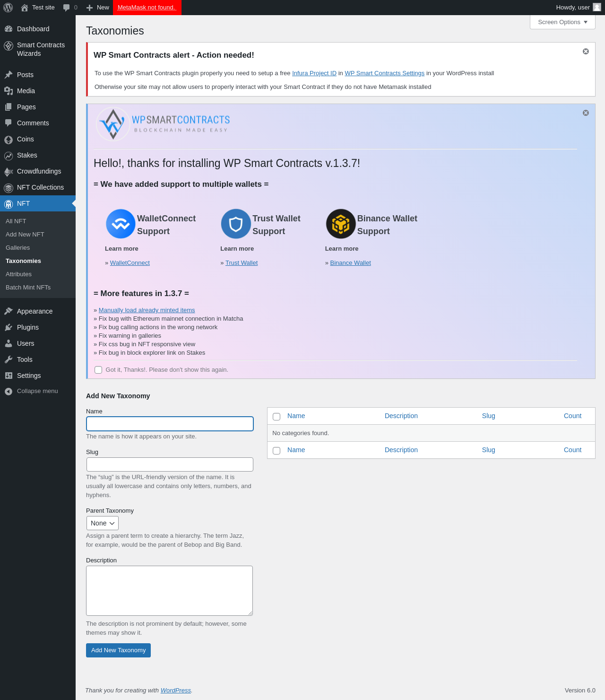The image size is (605, 700).
Task: Click the Dashboard gauge icon
Action: (x=9, y=29)
